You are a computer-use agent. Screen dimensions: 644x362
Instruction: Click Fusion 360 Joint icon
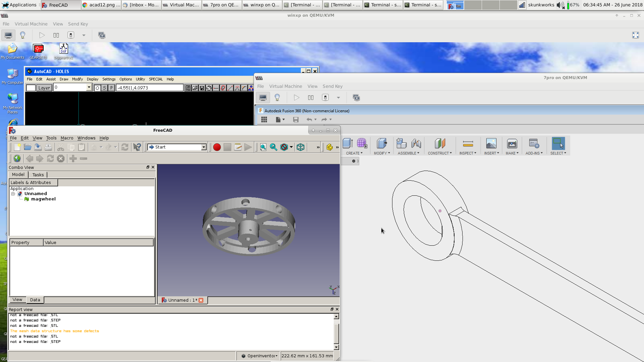416,143
